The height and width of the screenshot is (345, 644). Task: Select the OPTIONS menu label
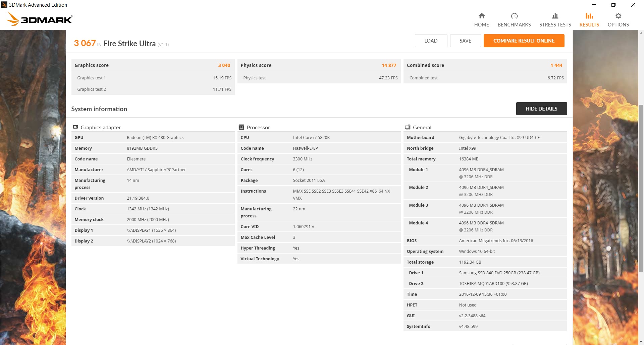coord(618,25)
